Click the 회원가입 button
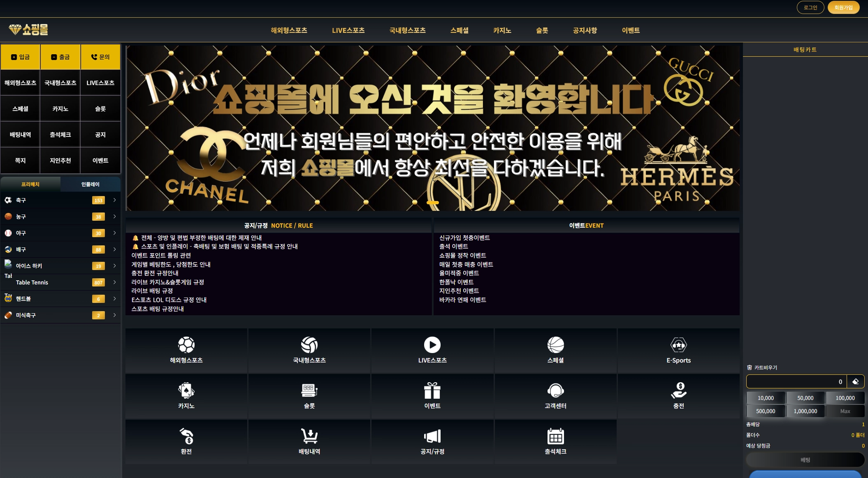The height and width of the screenshot is (478, 868). click(x=843, y=7)
